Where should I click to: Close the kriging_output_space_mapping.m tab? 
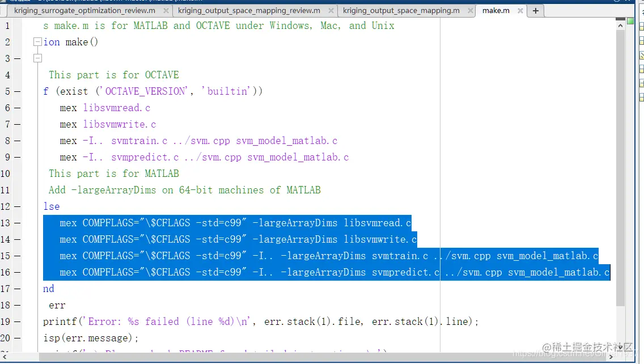click(471, 11)
